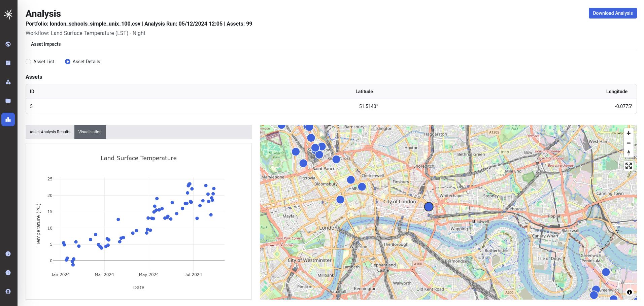Open the clock history icon in the sidebar
644x306 pixels.
coord(8,254)
